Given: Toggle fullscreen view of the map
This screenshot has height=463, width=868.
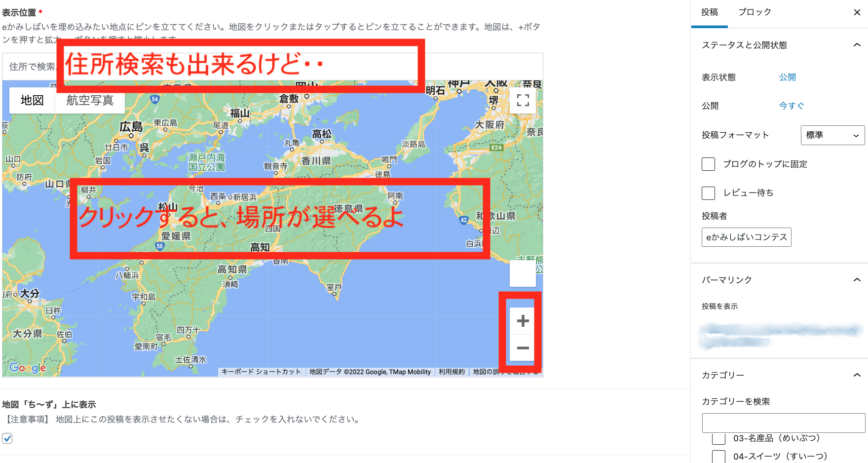Looking at the screenshot, I should click(523, 100).
